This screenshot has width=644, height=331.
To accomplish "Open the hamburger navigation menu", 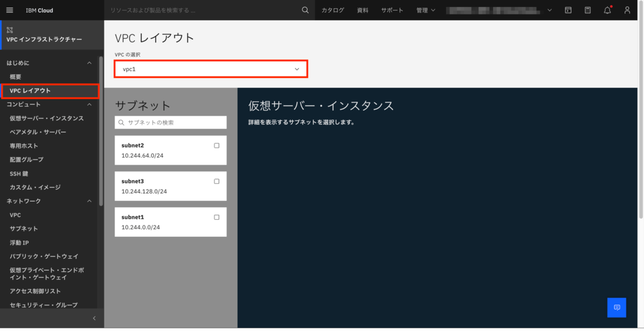I will coord(10,10).
